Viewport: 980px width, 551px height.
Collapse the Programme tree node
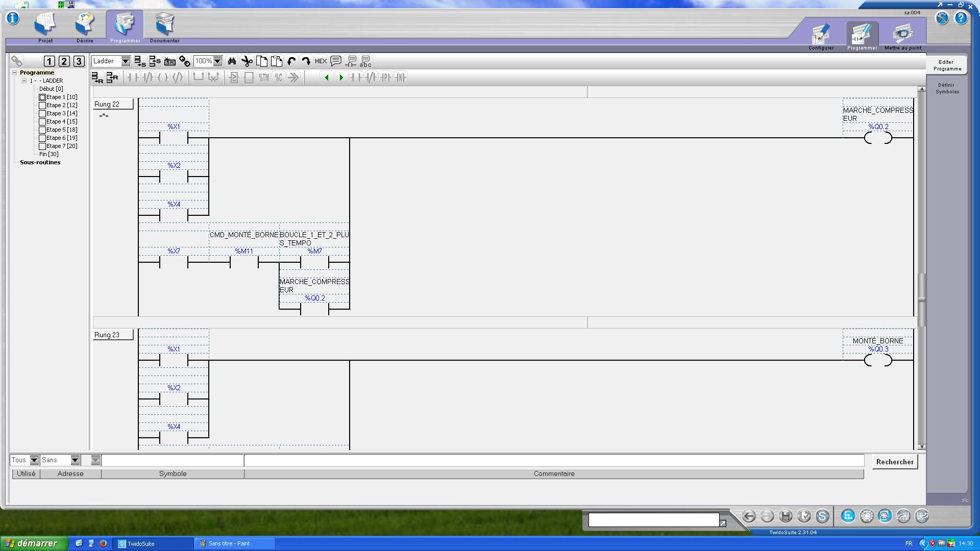(15, 72)
